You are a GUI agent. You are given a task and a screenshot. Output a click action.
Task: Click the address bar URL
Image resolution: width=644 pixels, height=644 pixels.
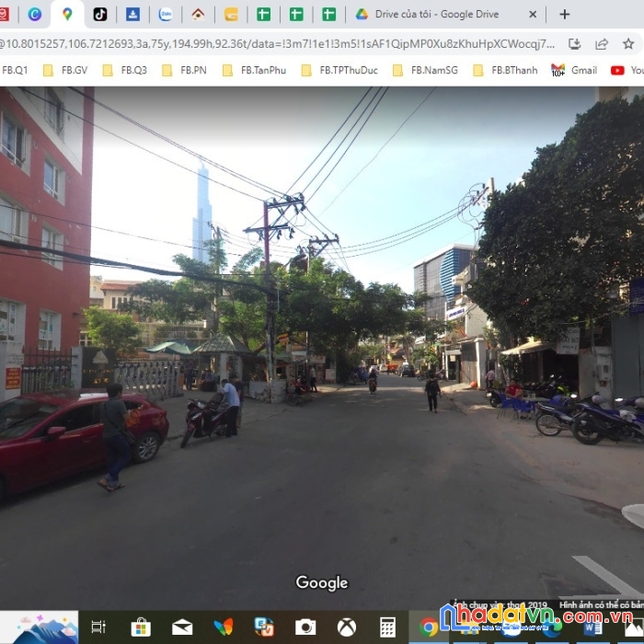[276, 43]
